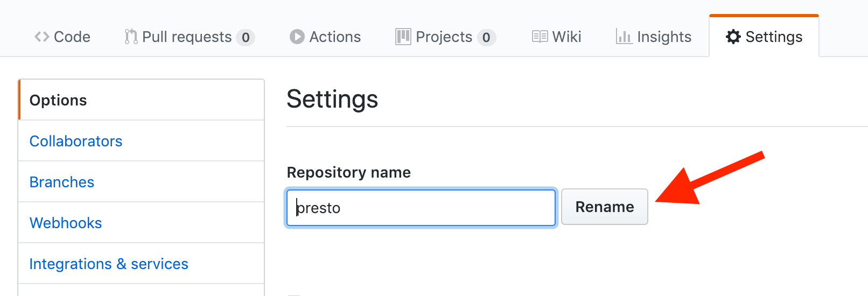Screen dimensions: 868x296
Task: Click the Wiki book icon
Action: coord(540,37)
